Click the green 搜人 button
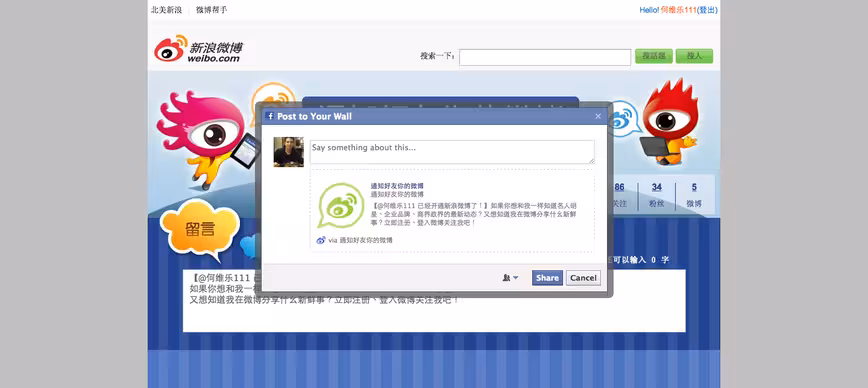 [x=694, y=56]
